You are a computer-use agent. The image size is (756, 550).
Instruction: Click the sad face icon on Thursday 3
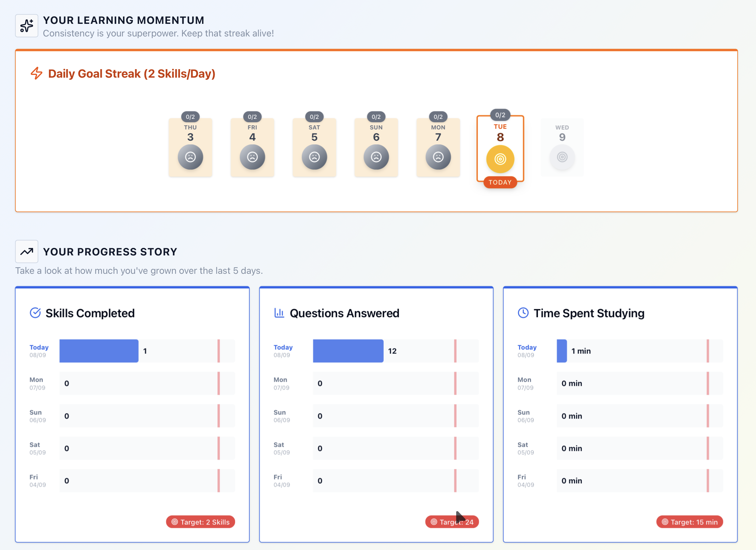(x=190, y=157)
